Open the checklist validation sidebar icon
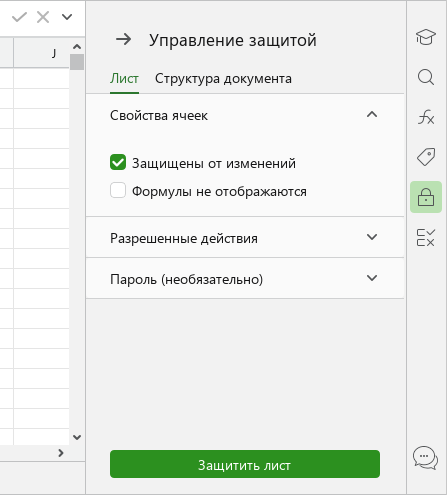Screen dimensions: 447x495 (426, 237)
